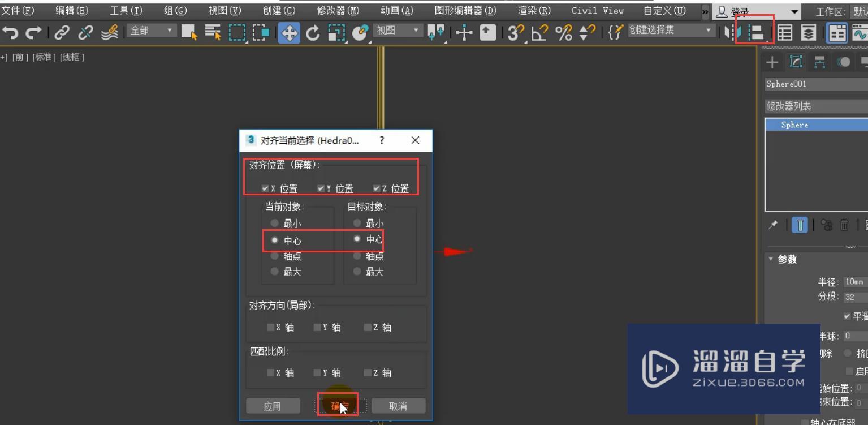
Task: Click Make Unique icon in modifier stack
Action: tap(826, 225)
